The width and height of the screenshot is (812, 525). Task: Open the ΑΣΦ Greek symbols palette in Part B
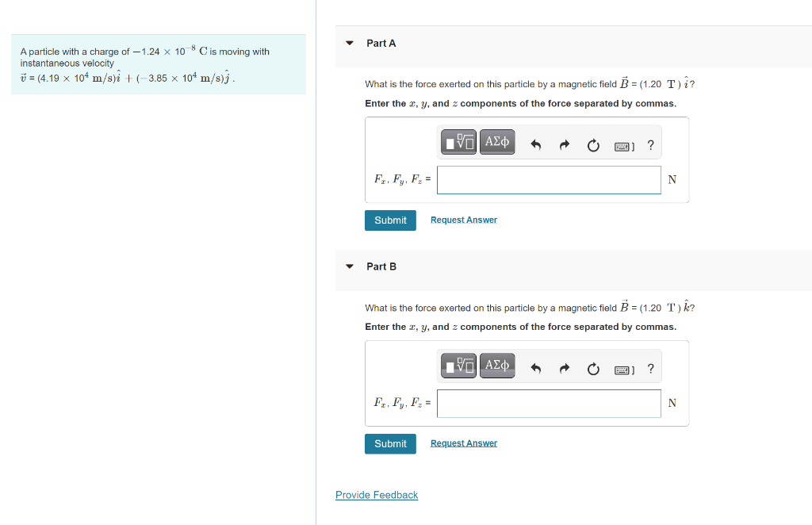pos(497,366)
